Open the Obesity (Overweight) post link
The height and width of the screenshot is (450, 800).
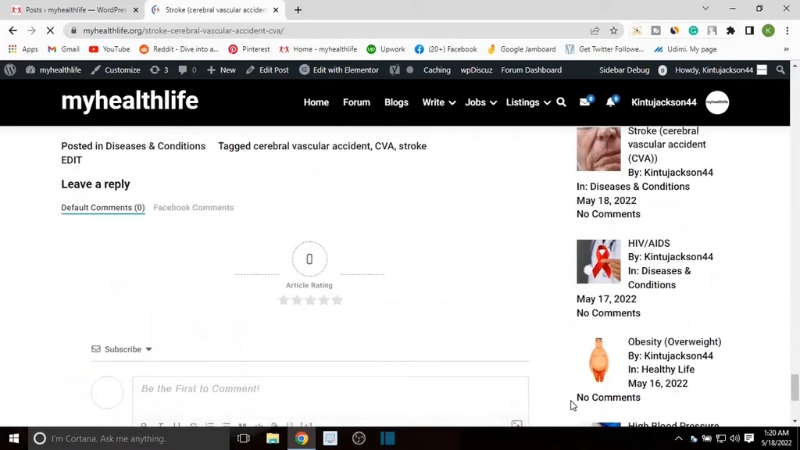[674, 342]
